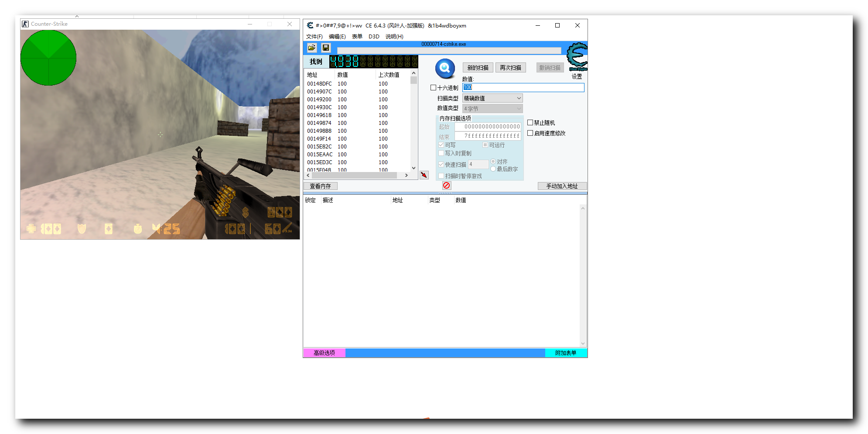
Task: Click the 附加表单 table extras button
Action: point(566,353)
